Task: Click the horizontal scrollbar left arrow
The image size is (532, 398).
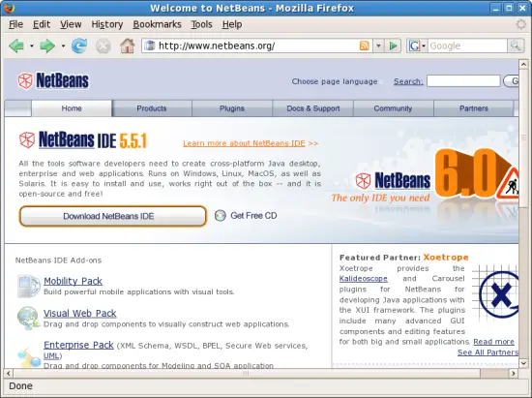Action: [x=9, y=373]
